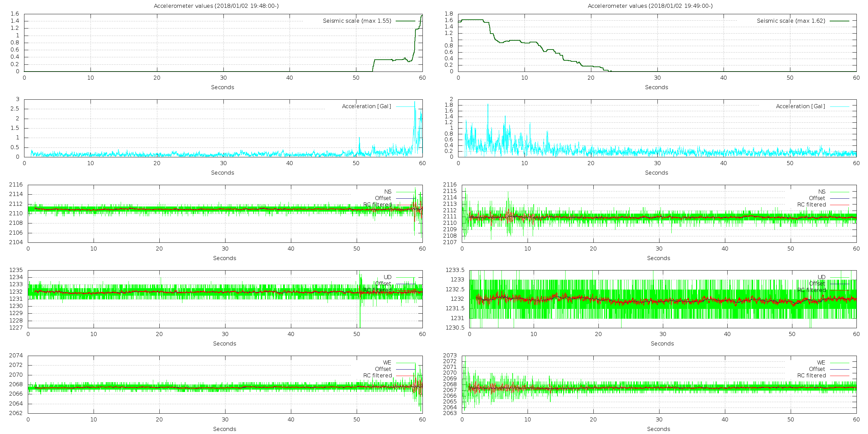This screenshot has width=868, height=434.
Task: Click the right 'Acceleration [Gal]' legend label
Action: coord(801,106)
